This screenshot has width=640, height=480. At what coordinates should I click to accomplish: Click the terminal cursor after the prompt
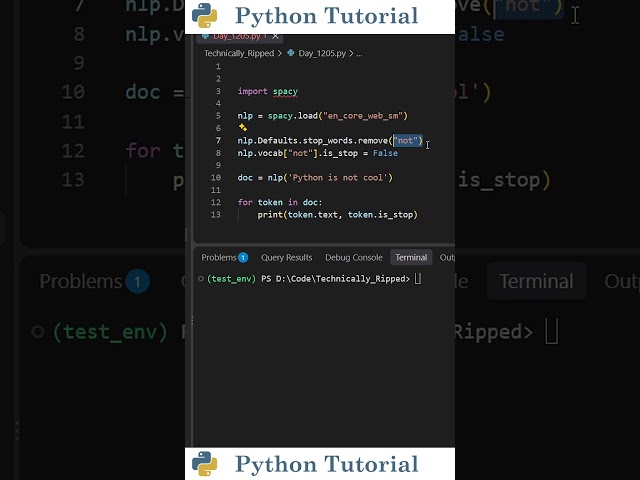(x=418, y=279)
